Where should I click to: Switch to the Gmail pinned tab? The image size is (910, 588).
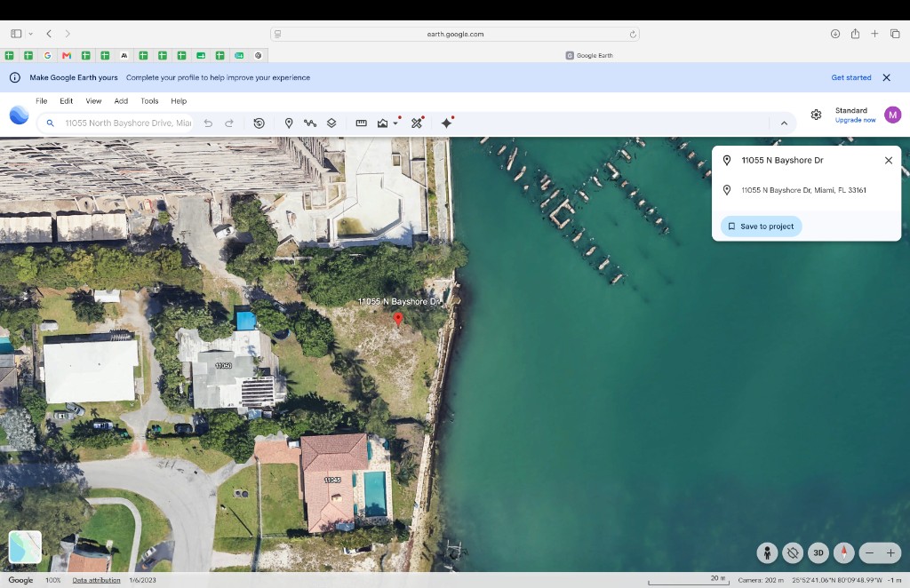point(67,56)
